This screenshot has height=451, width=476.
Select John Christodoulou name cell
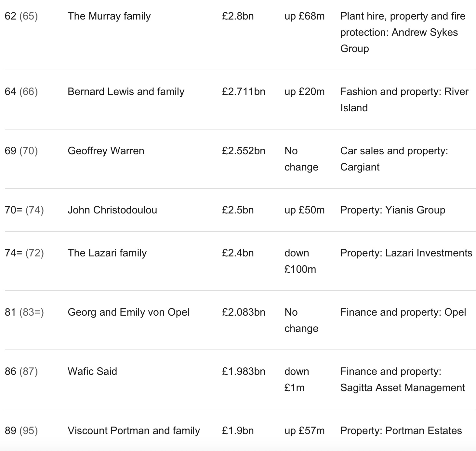pos(112,210)
